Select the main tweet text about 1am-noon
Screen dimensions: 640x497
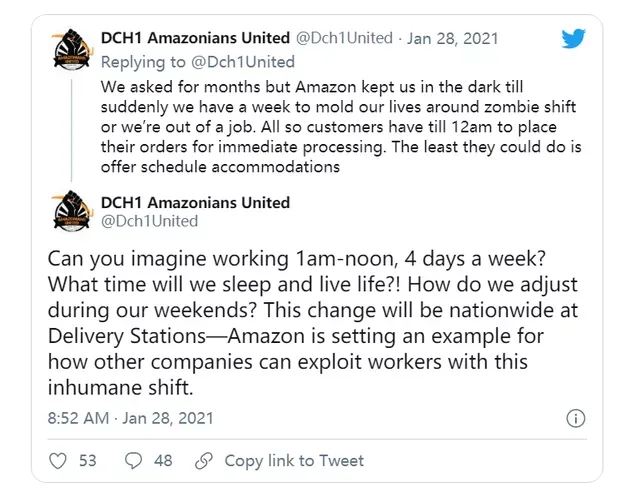tap(313, 323)
